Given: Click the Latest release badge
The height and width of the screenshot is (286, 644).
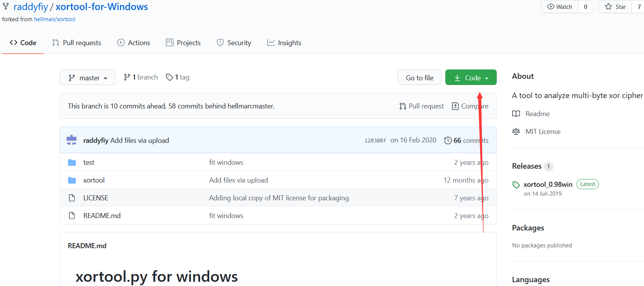Looking at the screenshot, I should coord(588,184).
